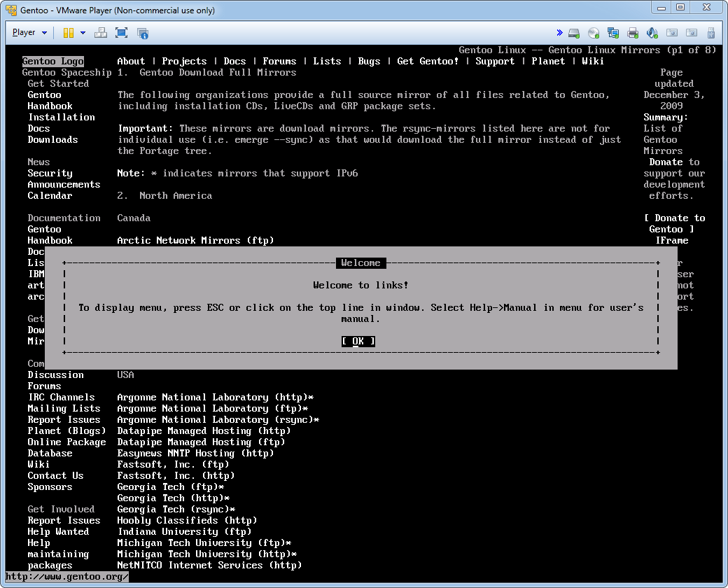The height and width of the screenshot is (588, 728).
Task: Open the Security Announcements sidebar link
Action: 64,178
